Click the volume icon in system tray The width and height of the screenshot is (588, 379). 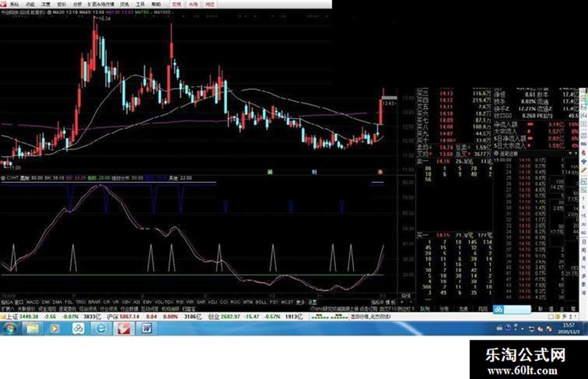pos(540,329)
